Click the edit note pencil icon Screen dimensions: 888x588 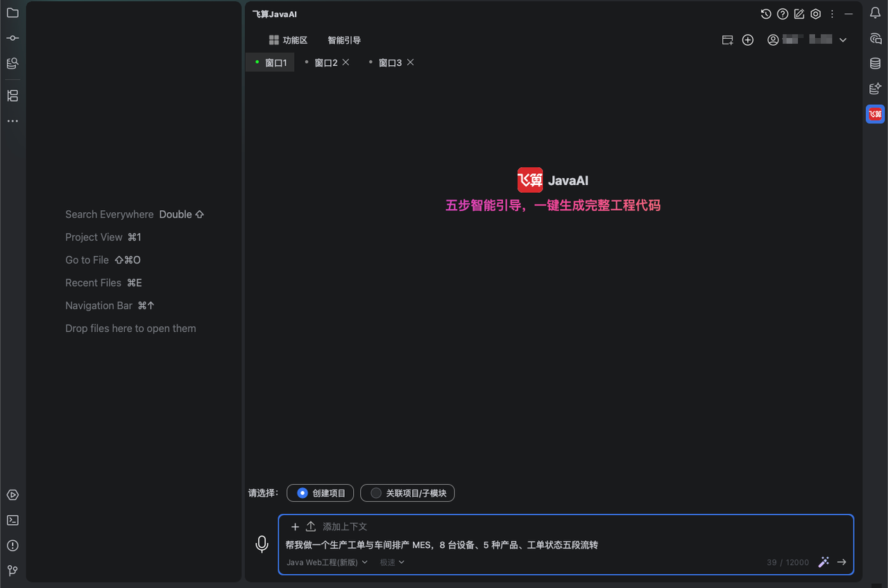click(799, 14)
